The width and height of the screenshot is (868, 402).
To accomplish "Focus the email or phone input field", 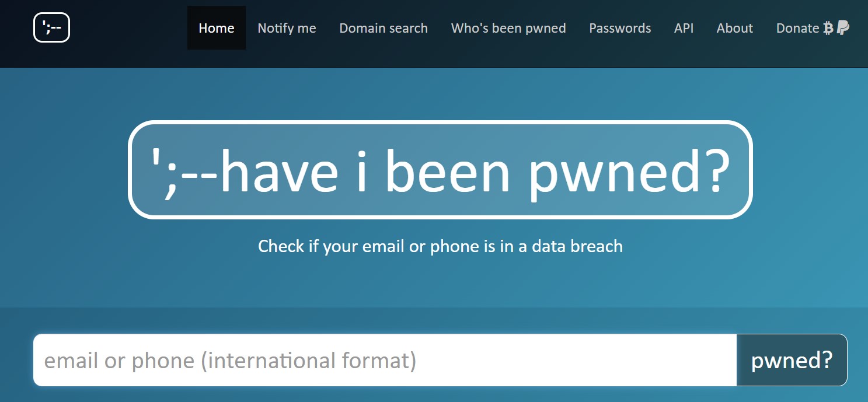I will pyautogui.click(x=385, y=360).
